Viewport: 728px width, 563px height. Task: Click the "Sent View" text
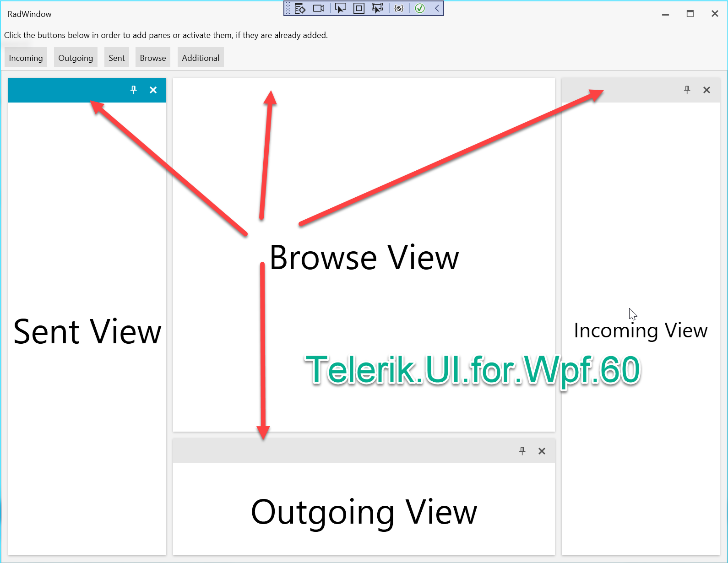click(x=87, y=331)
